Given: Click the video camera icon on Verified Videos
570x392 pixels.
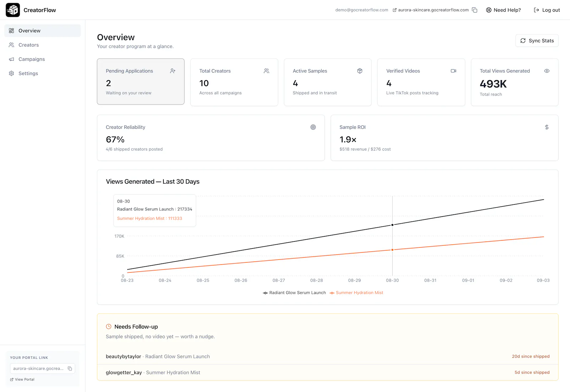Looking at the screenshot, I should tap(454, 71).
